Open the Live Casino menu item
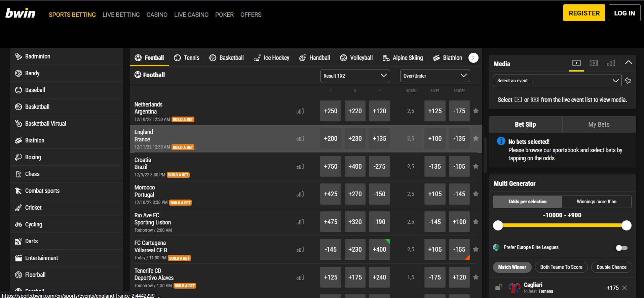The image size is (644, 298). coord(191,15)
